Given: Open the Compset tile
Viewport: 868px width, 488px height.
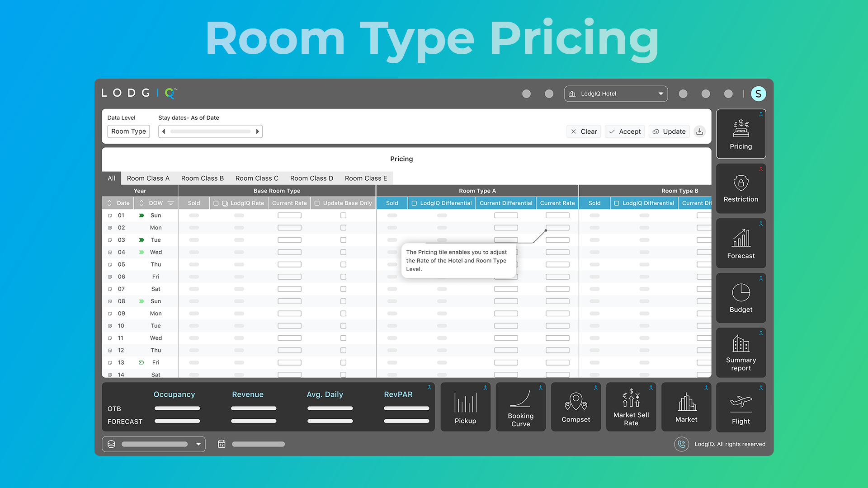Looking at the screenshot, I should pos(576,408).
